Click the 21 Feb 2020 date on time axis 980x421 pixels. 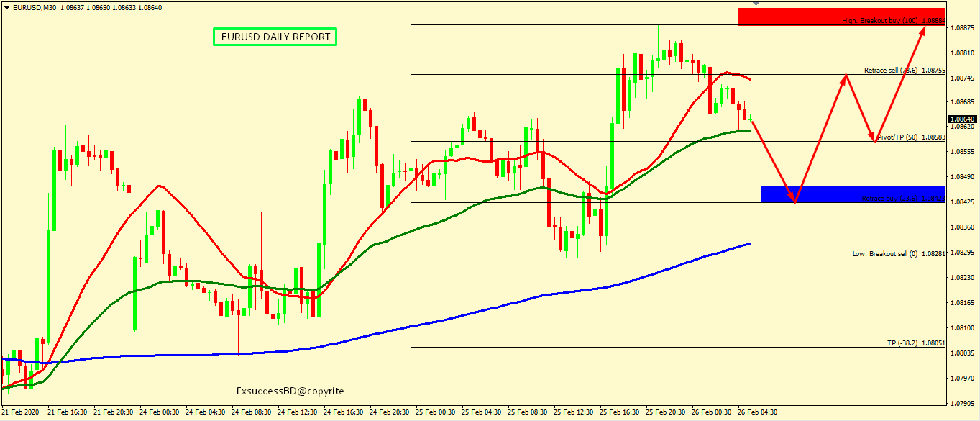20,412
